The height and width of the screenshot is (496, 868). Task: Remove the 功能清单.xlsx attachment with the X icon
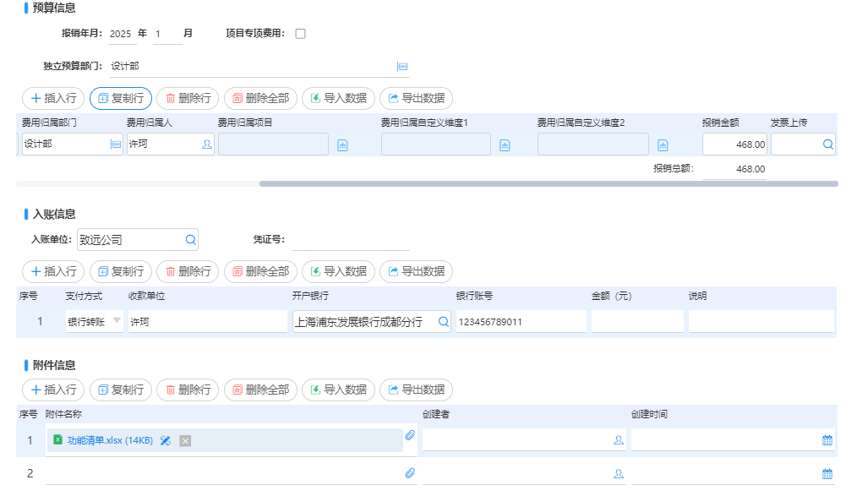tap(185, 441)
